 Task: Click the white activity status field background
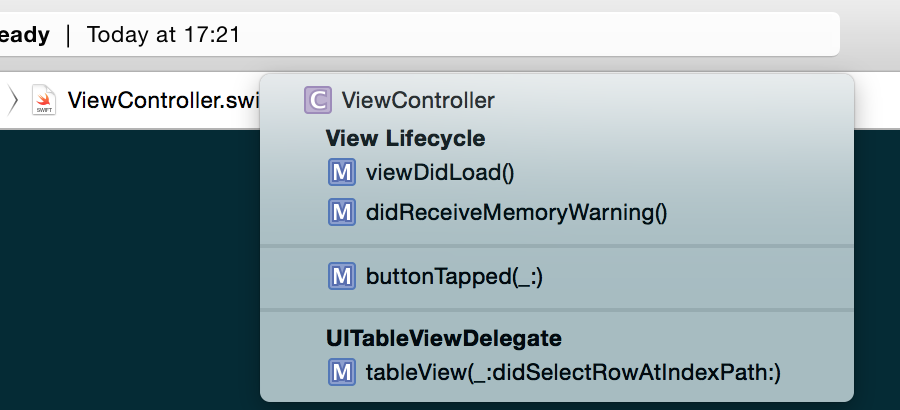tap(540, 34)
